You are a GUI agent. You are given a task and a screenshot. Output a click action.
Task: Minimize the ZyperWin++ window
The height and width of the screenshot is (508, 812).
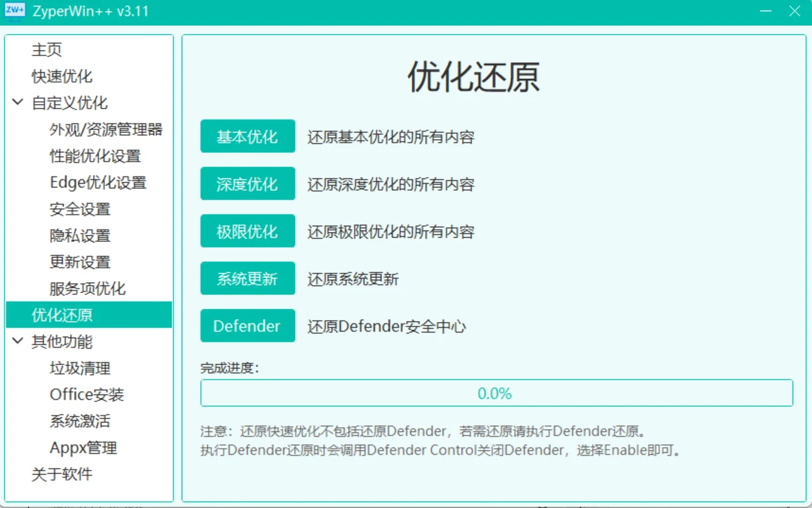point(765,11)
